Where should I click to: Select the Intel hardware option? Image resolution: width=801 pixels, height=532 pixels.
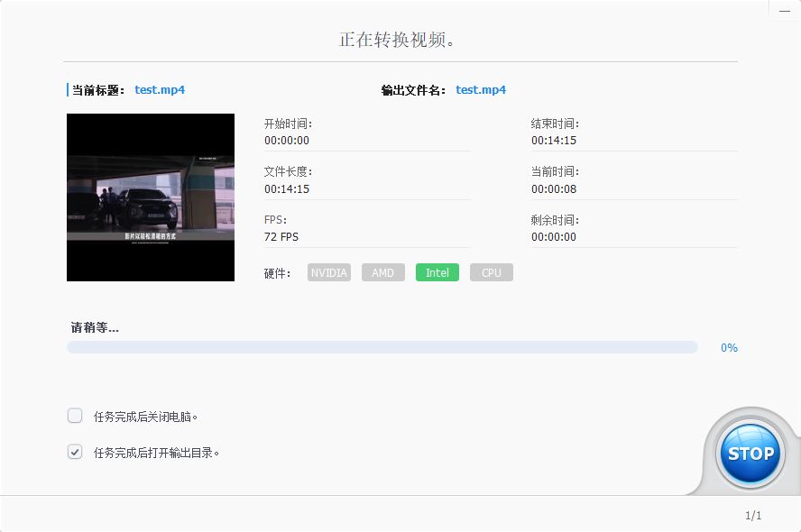[437, 272]
